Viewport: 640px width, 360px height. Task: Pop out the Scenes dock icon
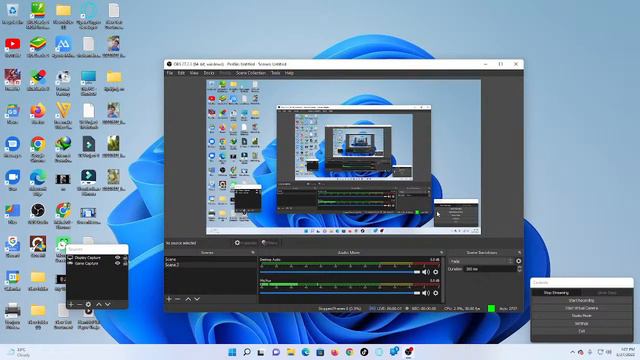click(x=253, y=253)
